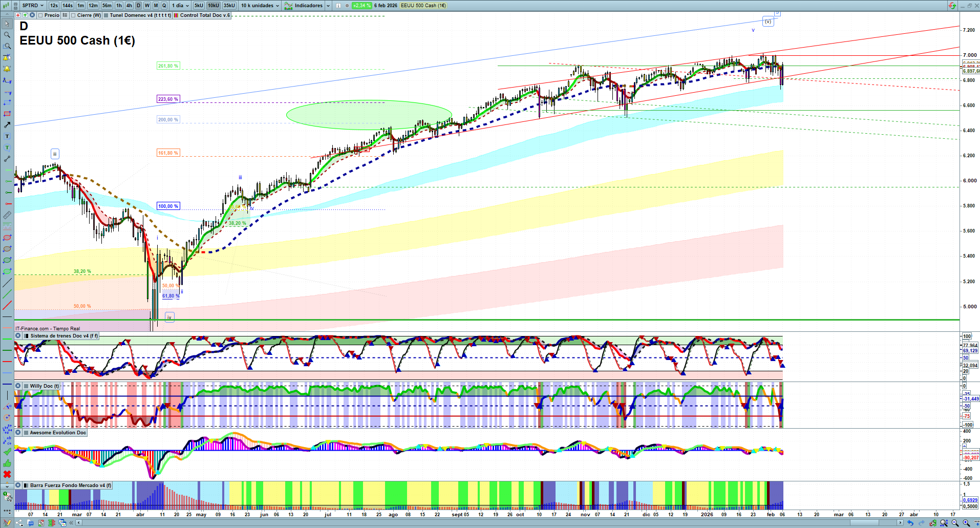The image size is (980, 528).
Task: Toggle the Precio checkbox
Action: point(41,15)
